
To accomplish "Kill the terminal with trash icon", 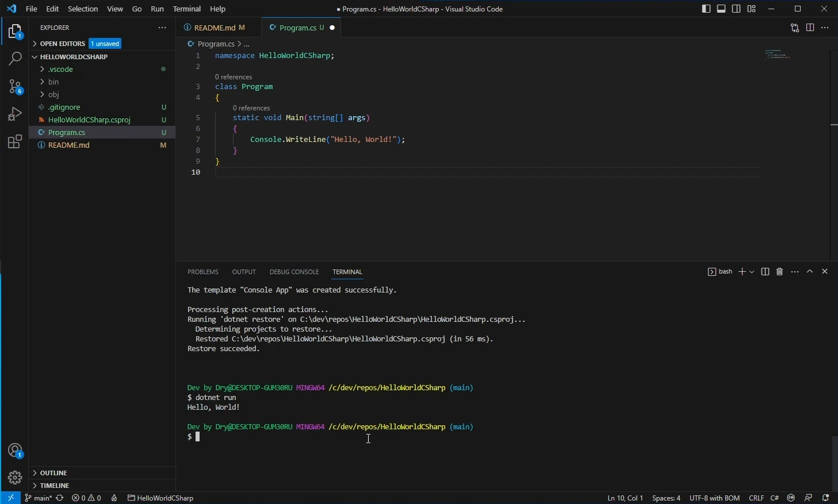I will 779,271.
